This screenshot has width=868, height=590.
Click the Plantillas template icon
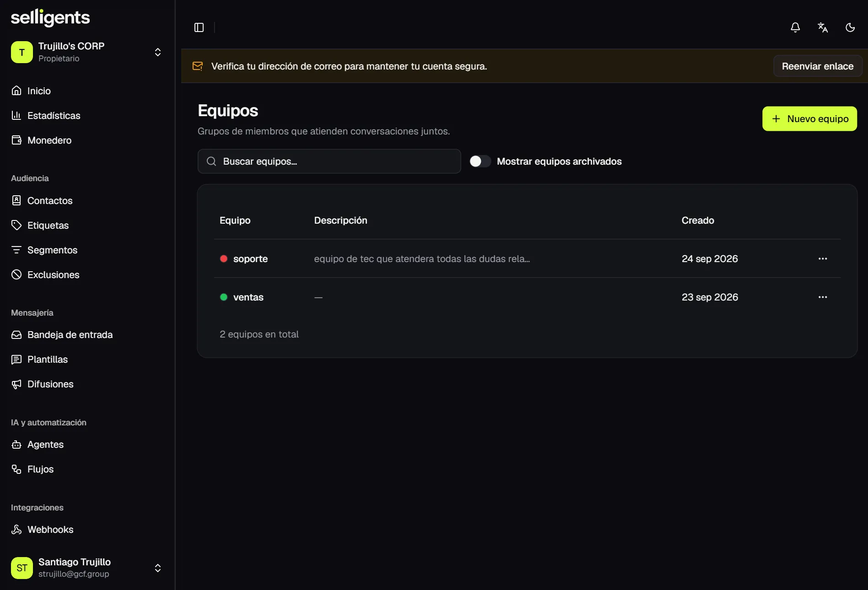(x=16, y=359)
